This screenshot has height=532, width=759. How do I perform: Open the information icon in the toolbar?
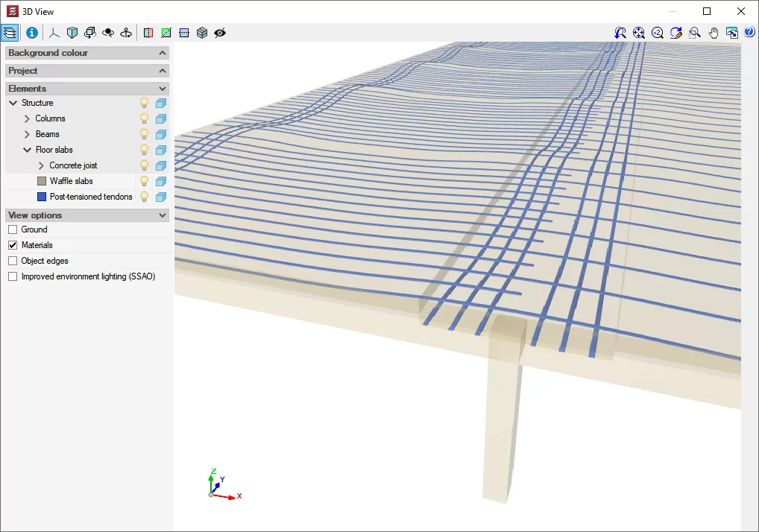point(32,33)
